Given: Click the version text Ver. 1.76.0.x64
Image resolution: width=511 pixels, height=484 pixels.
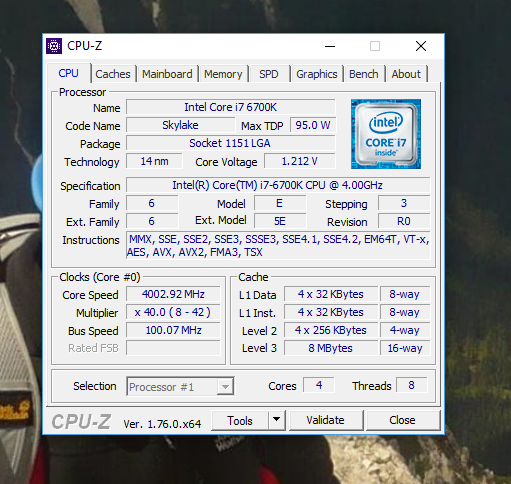Looking at the screenshot, I should (x=162, y=424).
